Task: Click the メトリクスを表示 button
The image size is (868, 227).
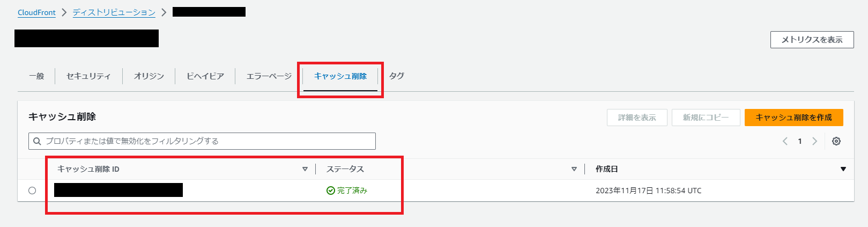Action: (x=812, y=40)
